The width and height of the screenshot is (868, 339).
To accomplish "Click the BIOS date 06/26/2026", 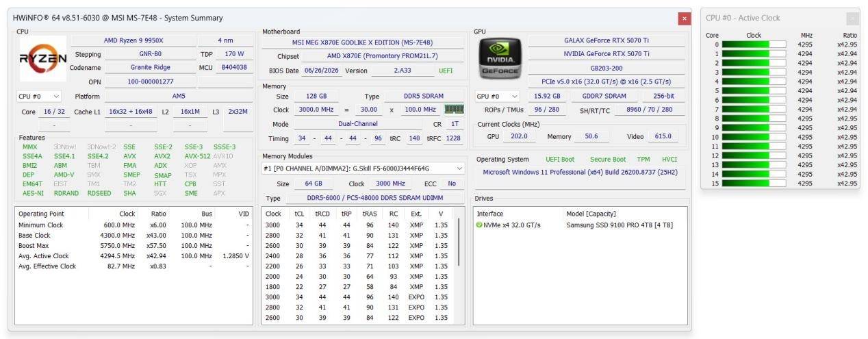I will click(322, 71).
